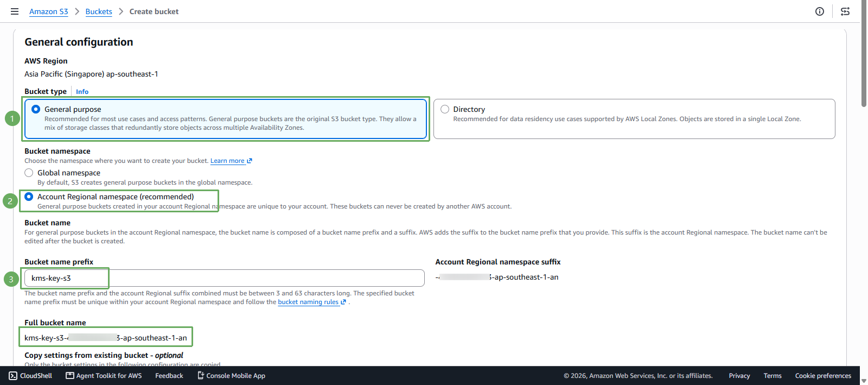Click the Feedback button in footer
Image resolution: width=868 pixels, height=385 pixels.
(169, 376)
